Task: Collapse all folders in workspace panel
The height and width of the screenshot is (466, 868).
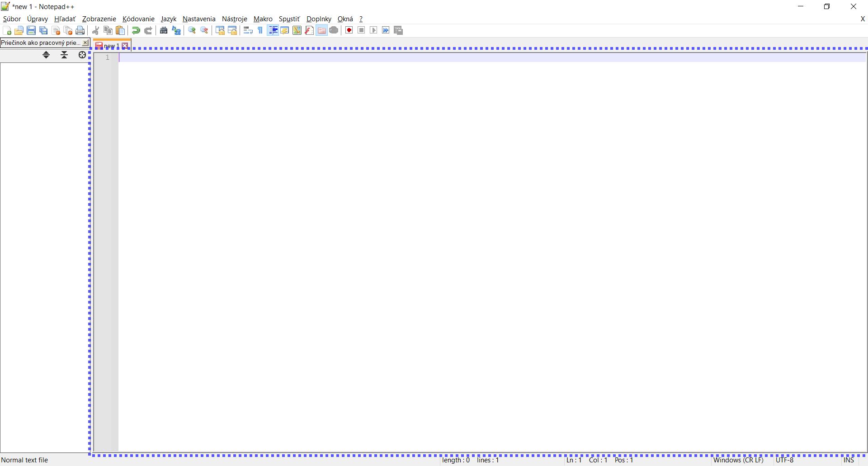Action: 64,55
